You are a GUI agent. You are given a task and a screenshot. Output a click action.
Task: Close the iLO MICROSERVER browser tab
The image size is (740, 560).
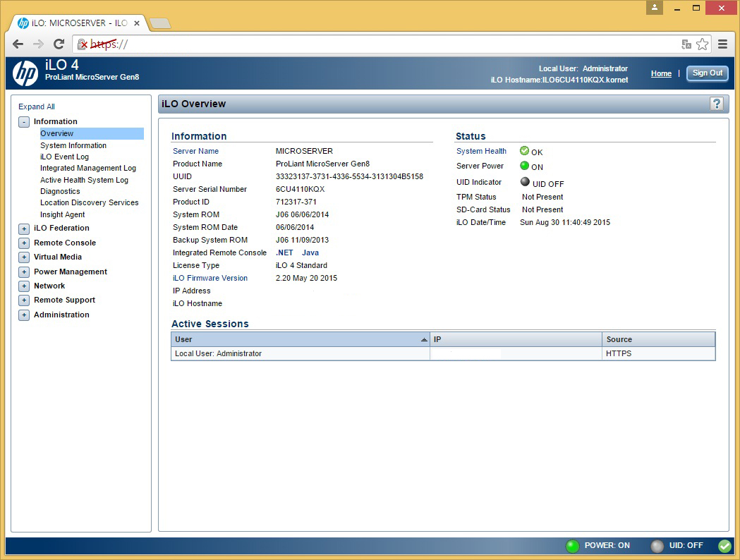[x=136, y=23]
